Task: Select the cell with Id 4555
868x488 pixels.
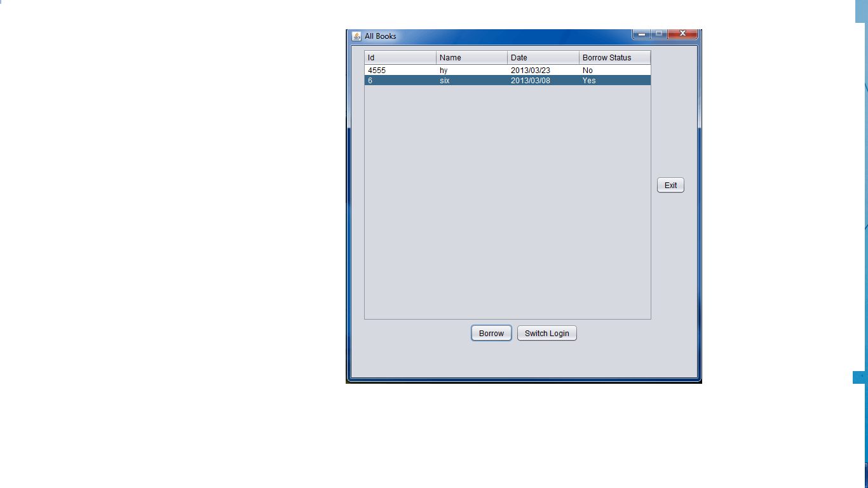Action: coord(400,70)
